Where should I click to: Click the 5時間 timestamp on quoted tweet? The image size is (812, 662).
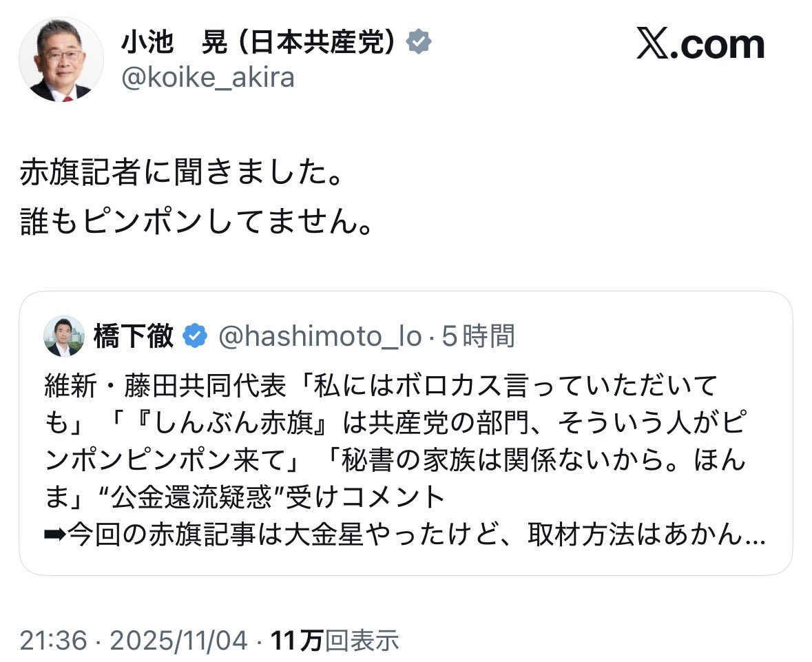tap(479, 336)
